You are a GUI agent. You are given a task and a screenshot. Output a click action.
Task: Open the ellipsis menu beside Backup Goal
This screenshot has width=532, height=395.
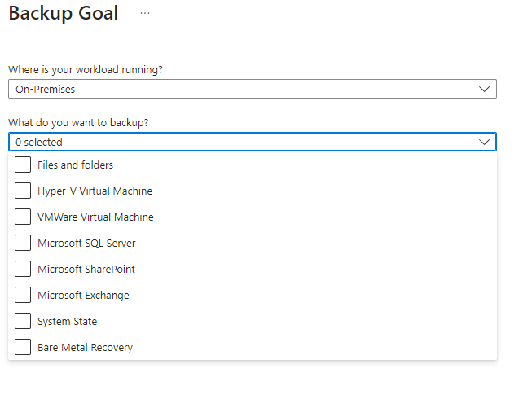[145, 14]
